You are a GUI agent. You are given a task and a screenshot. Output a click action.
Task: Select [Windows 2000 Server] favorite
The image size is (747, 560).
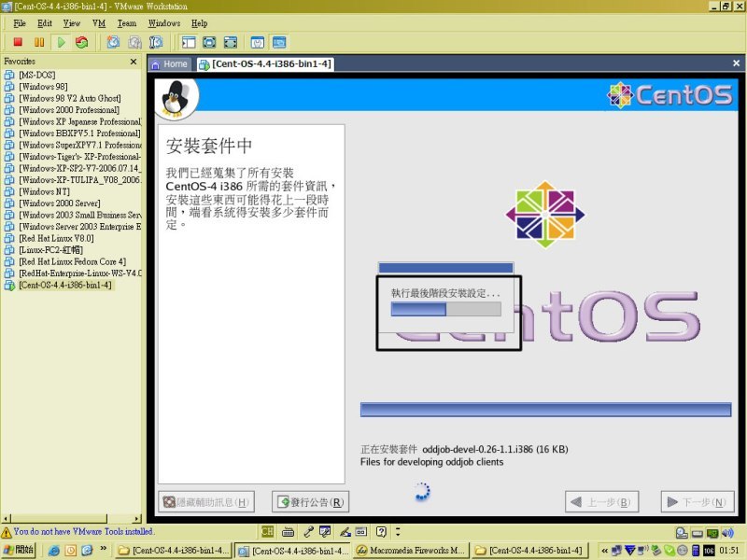coord(59,203)
